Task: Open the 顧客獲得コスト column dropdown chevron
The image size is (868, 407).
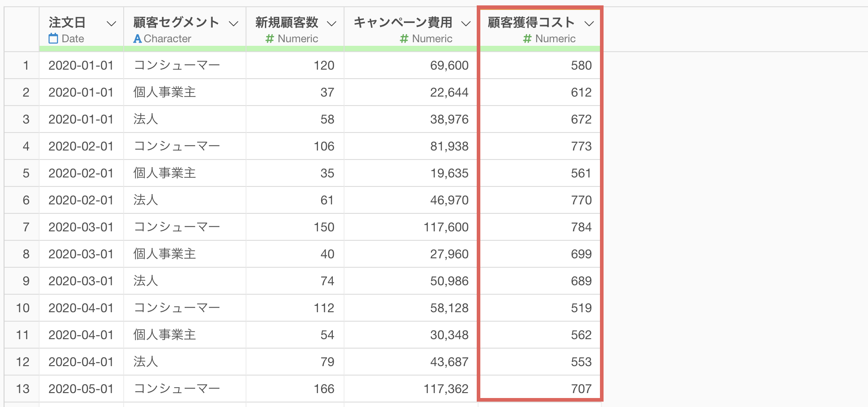Action: point(589,24)
